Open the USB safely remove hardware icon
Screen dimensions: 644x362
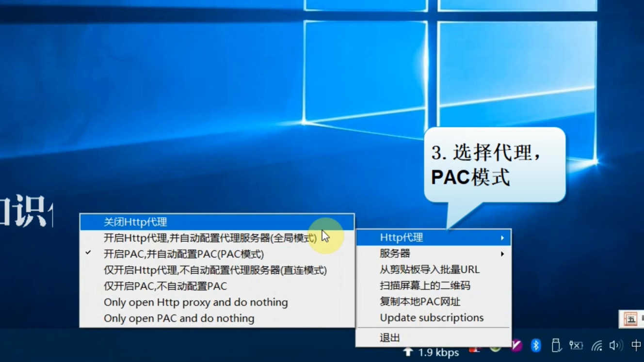click(x=556, y=345)
